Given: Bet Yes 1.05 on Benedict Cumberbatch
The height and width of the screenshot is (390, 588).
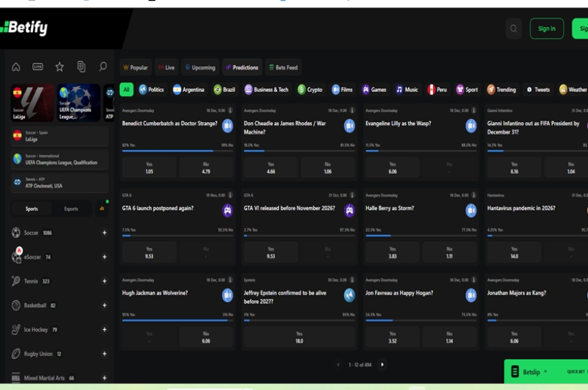Looking at the screenshot, I should point(149,167).
